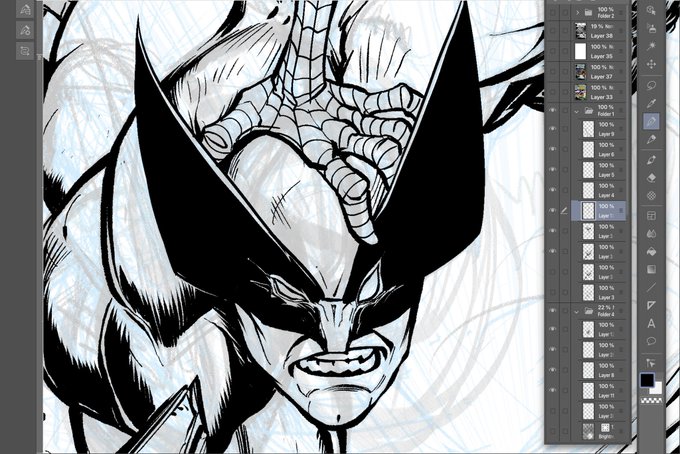Select the Decoration pattern tool
Image resolution: width=680 pixels, height=454 pixels.
pos(651,196)
